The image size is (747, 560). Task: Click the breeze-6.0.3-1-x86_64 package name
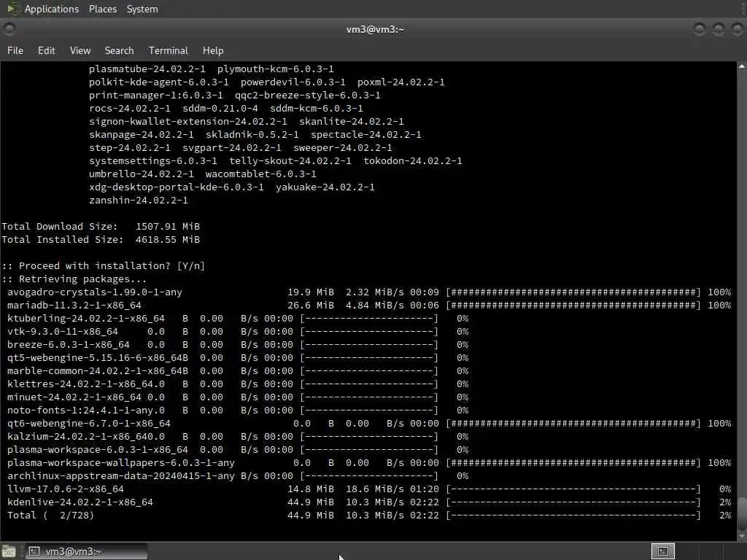click(68, 344)
